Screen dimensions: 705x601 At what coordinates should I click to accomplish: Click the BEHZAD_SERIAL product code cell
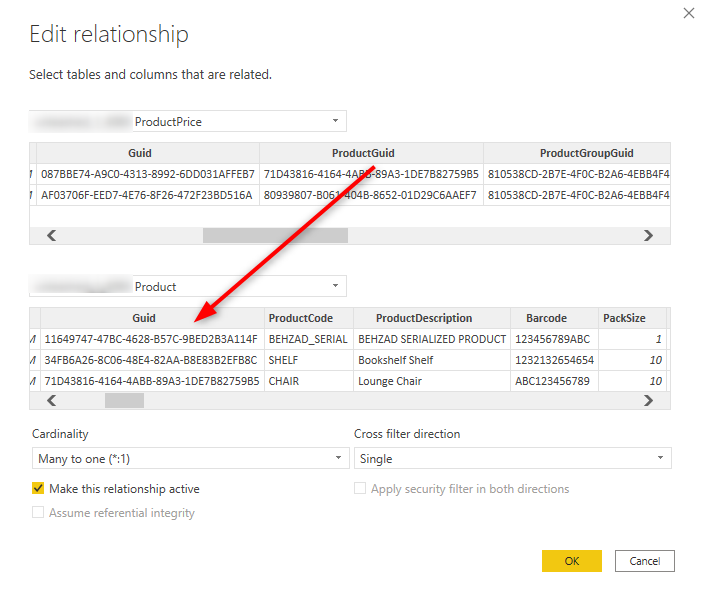pos(309,339)
